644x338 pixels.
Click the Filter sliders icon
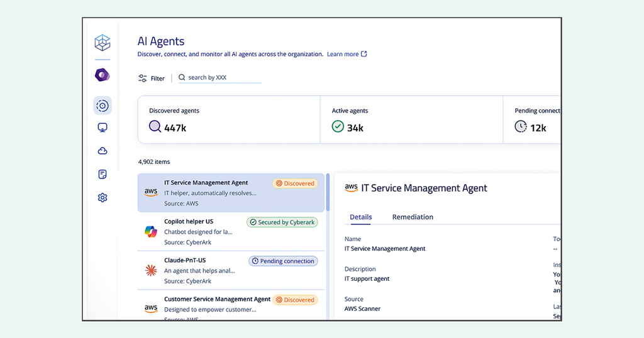click(143, 79)
